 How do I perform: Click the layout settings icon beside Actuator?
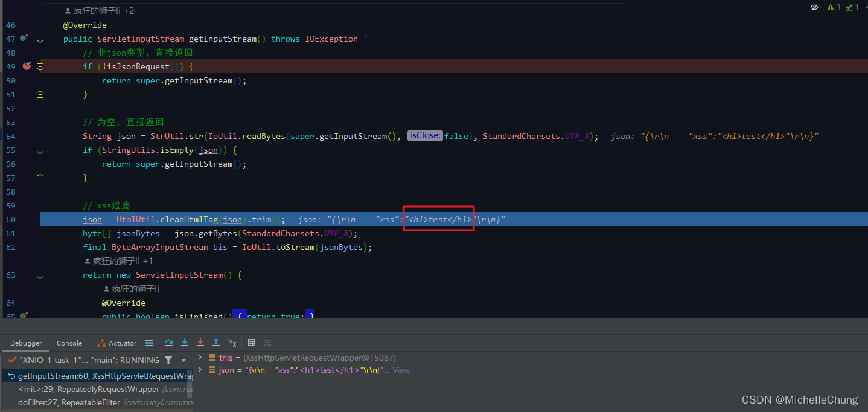pos(149,343)
